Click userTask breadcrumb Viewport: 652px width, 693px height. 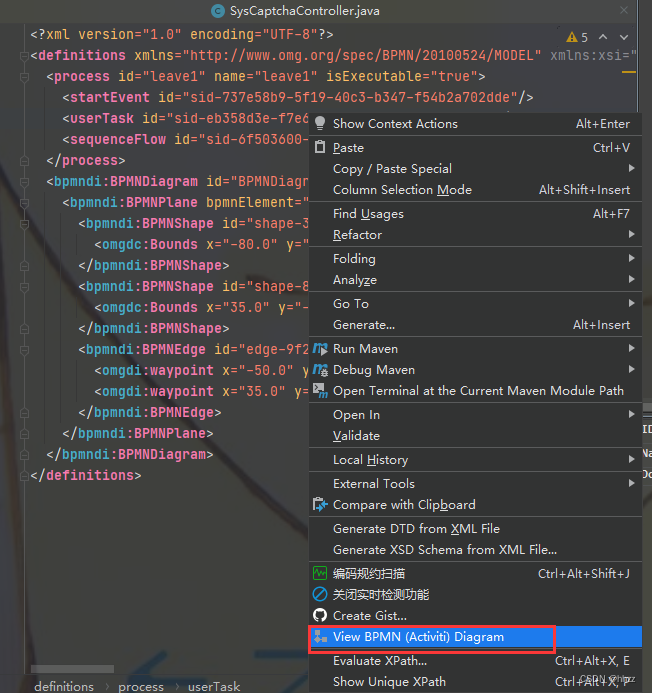tap(214, 686)
